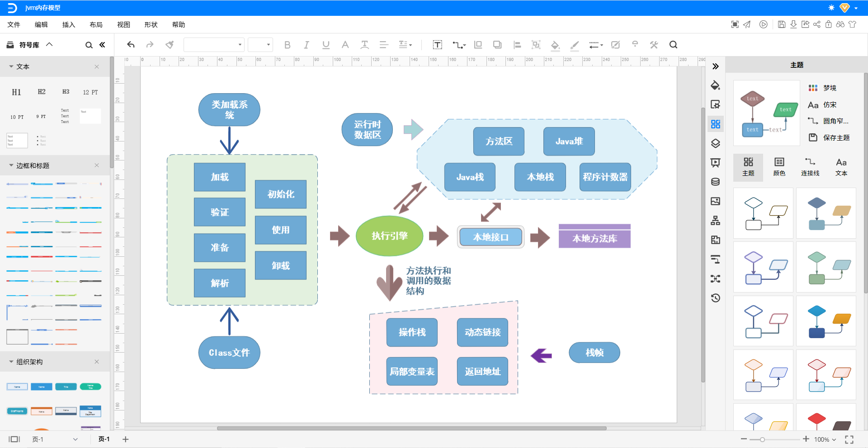Collapse the 组织架构 section
This screenshot has height=448, width=868.
pos(11,362)
